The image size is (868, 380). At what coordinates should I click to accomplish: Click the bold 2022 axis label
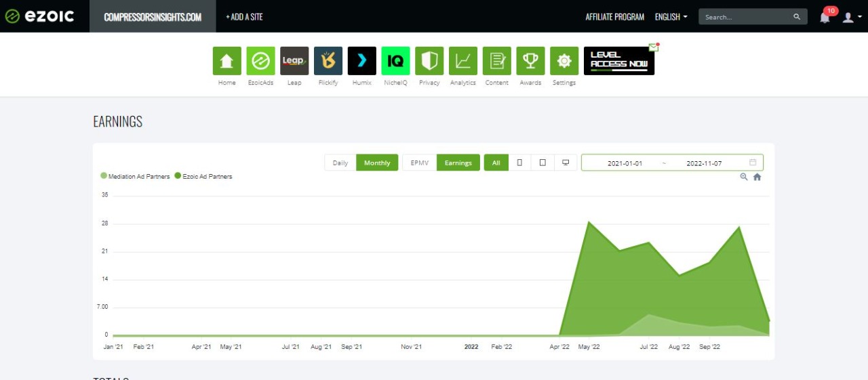[471, 347]
